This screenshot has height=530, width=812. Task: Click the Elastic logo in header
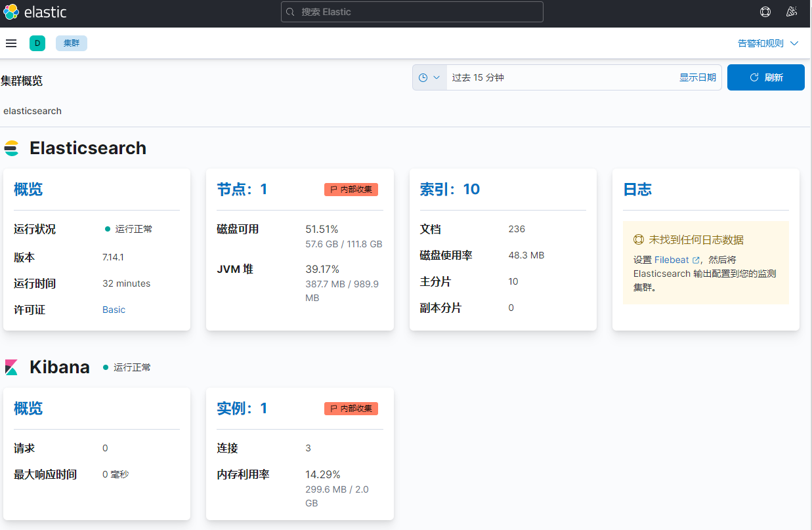35,12
